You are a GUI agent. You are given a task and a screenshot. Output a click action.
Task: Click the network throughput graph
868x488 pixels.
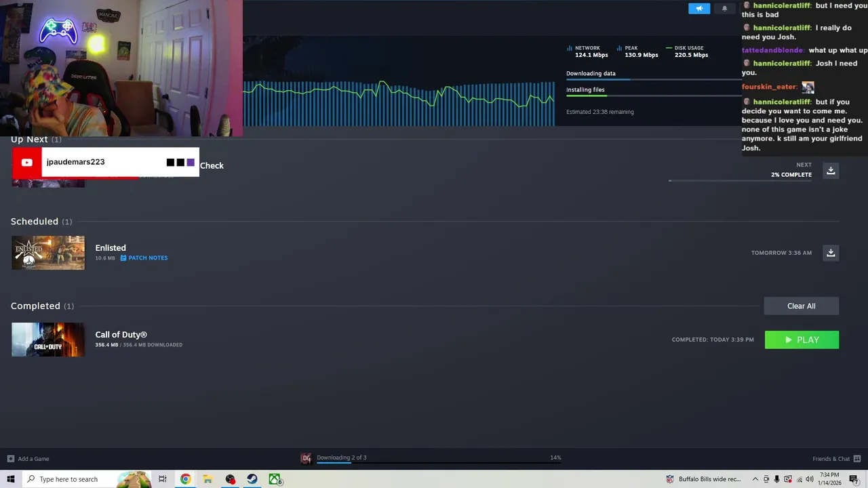pyautogui.click(x=399, y=103)
